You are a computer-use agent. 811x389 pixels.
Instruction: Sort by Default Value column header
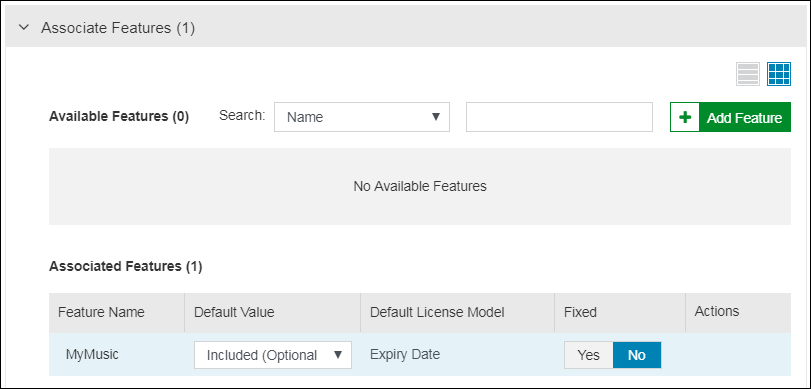pos(234,312)
